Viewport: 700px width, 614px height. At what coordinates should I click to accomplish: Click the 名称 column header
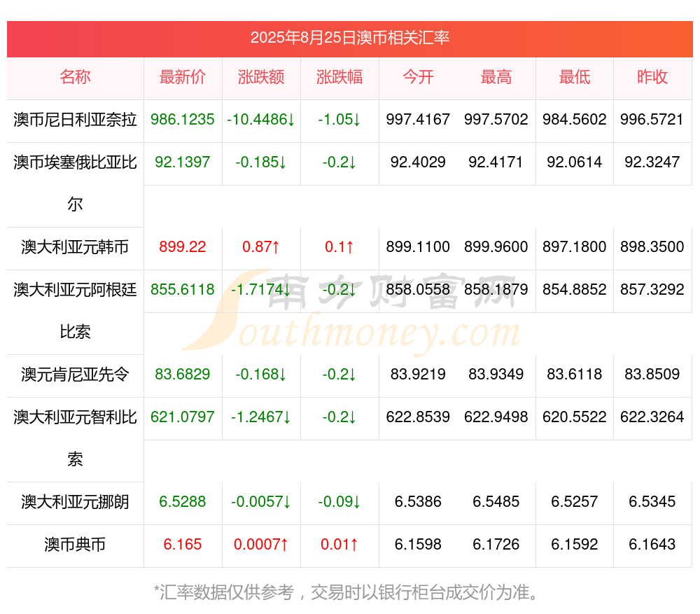pyautogui.click(x=75, y=77)
